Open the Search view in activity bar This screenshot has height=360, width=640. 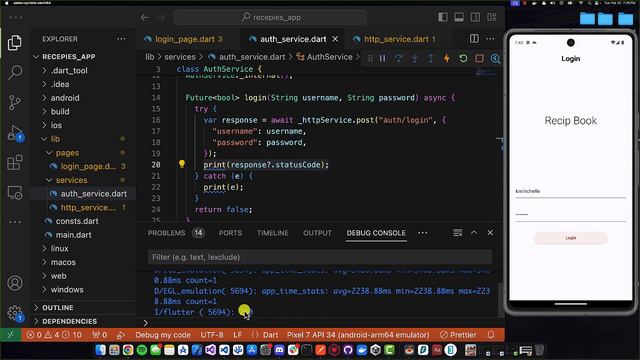(15, 73)
